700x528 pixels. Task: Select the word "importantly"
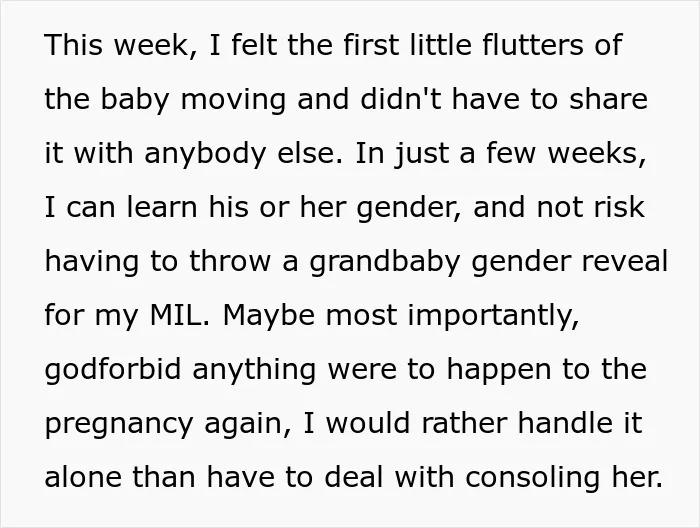tap(491, 317)
